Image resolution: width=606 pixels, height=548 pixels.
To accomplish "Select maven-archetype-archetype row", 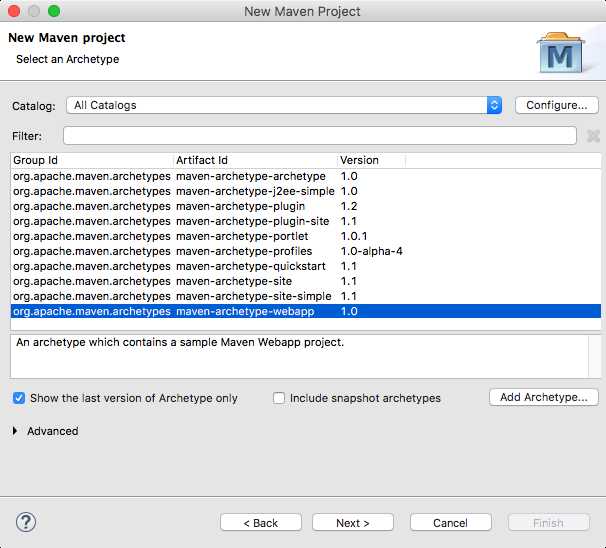I will pyautogui.click(x=306, y=176).
